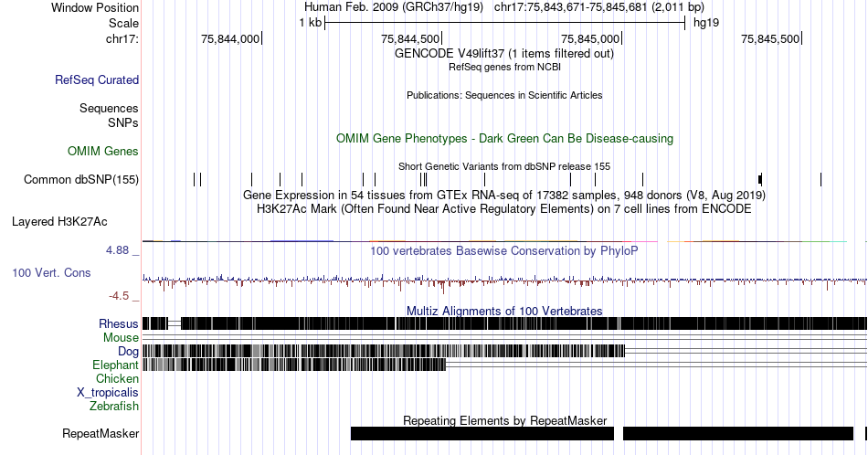Open the GENCODE V49lift37 track title
Screen dimensions: 868x455
(x=504, y=53)
